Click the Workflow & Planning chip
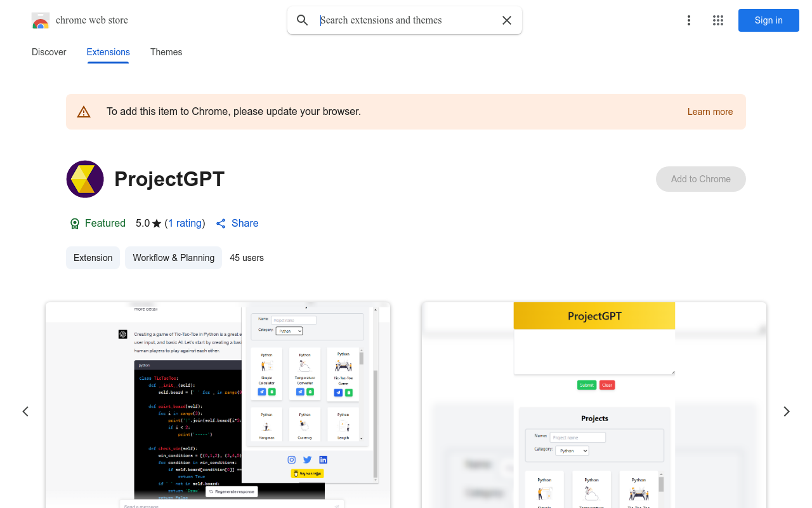 pyautogui.click(x=173, y=258)
